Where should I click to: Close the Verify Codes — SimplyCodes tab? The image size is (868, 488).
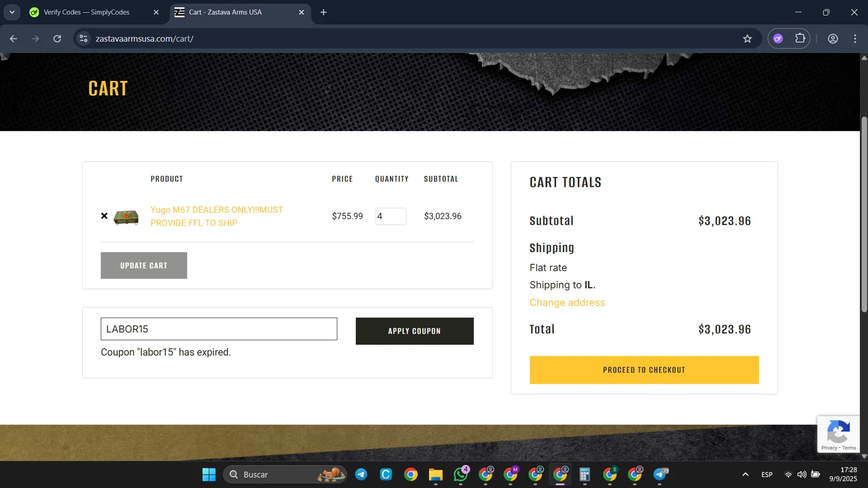click(x=156, y=12)
